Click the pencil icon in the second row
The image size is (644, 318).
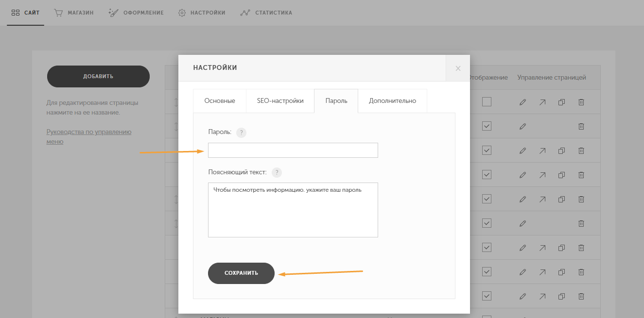pos(522,126)
